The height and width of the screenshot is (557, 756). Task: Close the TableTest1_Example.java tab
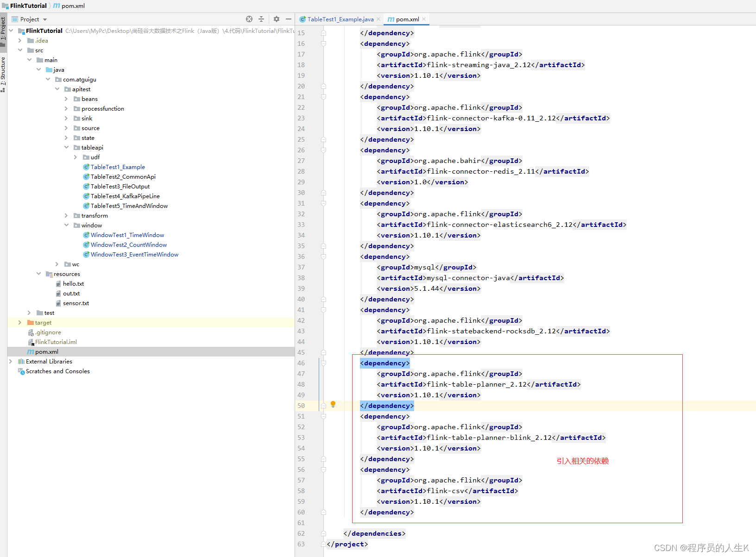378,19
